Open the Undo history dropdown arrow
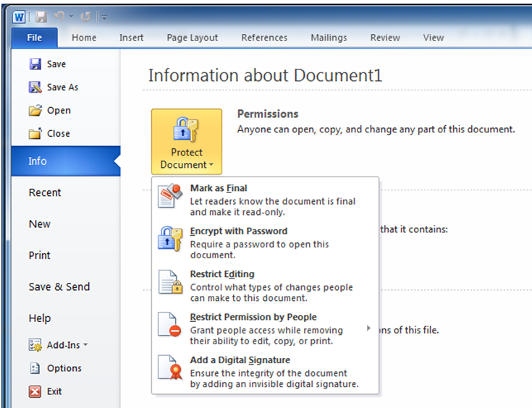532x408 pixels. [71, 17]
